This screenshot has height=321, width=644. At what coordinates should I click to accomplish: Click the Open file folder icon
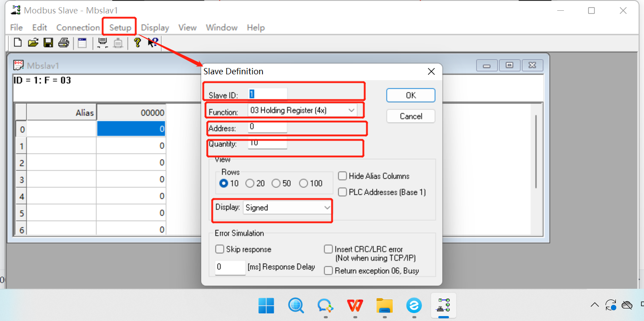[x=33, y=43]
